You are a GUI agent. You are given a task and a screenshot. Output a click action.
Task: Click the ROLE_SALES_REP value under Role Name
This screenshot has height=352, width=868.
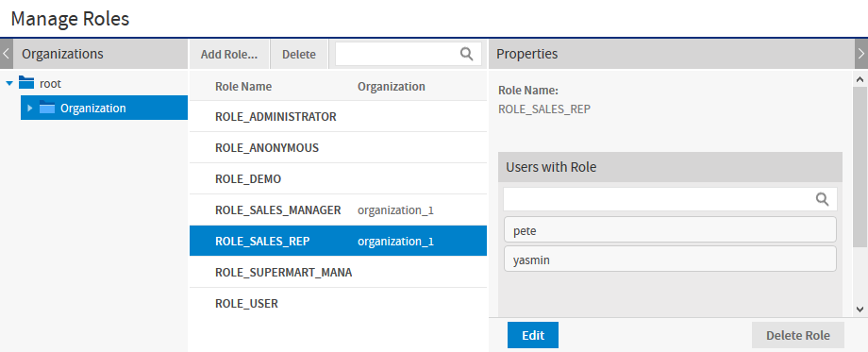544,109
